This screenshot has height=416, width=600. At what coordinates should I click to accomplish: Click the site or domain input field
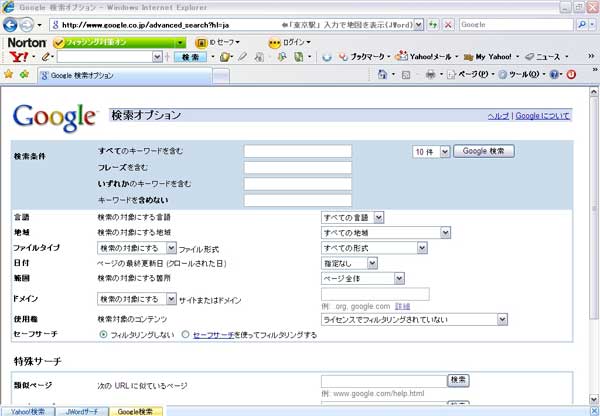(x=375, y=294)
